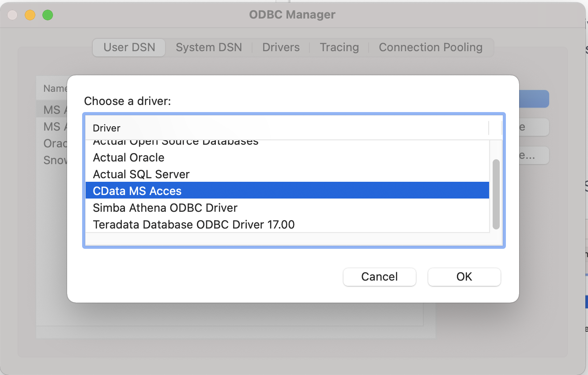588x375 pixels.
Task: Confirm driver choice with OK
Action: (x=464, y=277)
